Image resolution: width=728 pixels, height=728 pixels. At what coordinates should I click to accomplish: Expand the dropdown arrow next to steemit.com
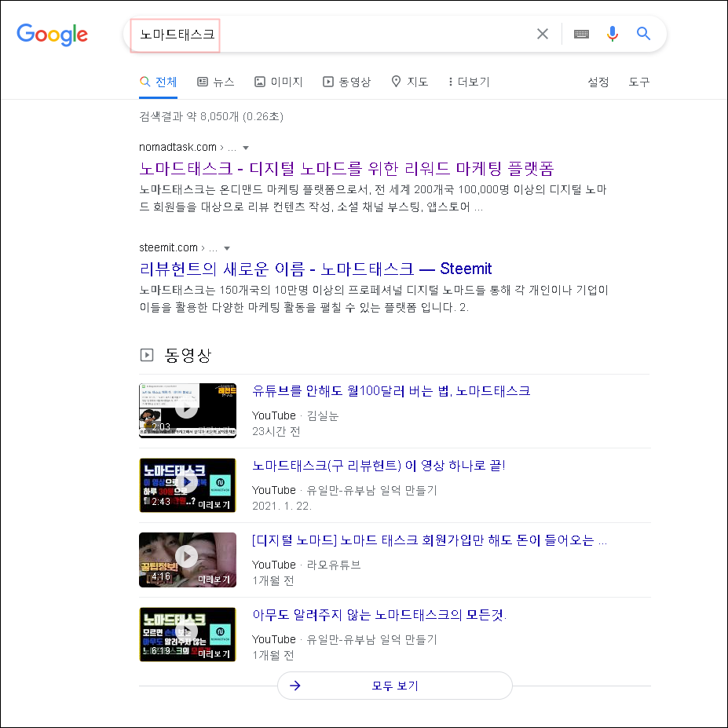(x=227, y=248)
